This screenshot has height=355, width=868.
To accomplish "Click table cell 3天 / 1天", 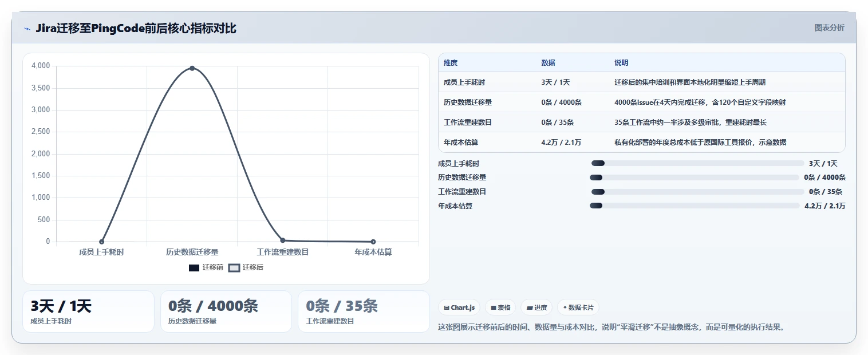I will [x=555, y=82].
